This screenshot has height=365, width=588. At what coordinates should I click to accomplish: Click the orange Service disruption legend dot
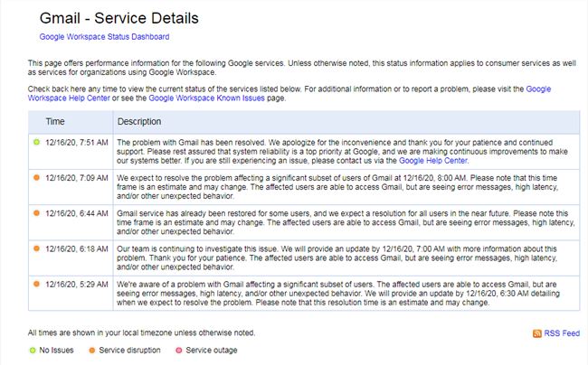coord(92,351)
